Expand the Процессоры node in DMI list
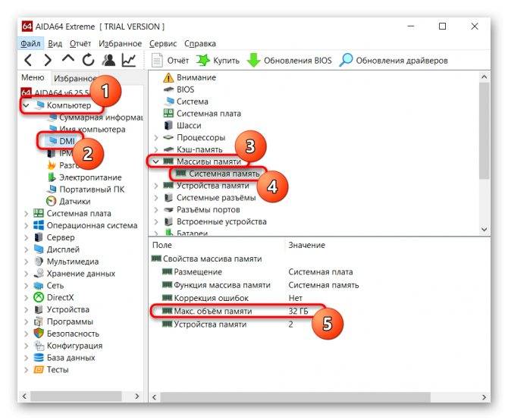The image size is (508, 420). (156, 138)
